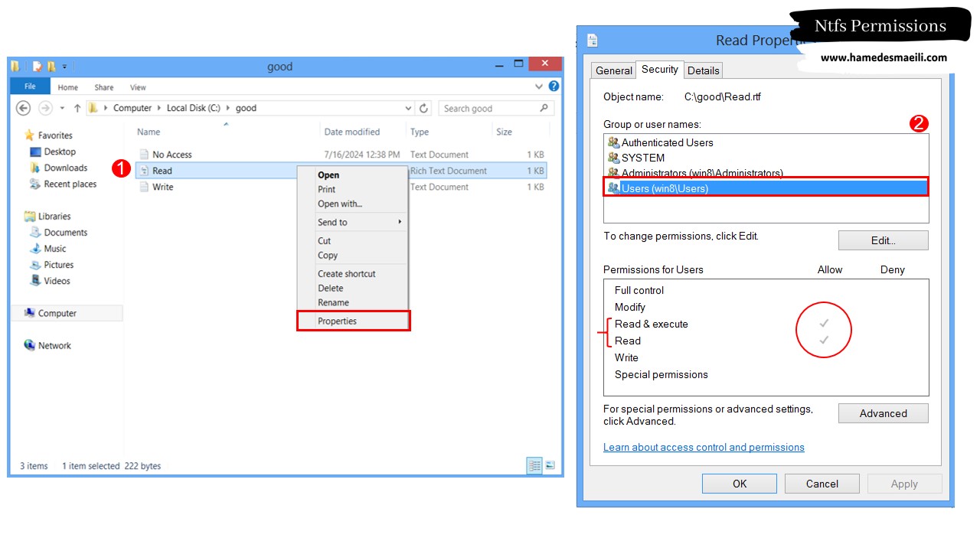Open Music library
This screenshot has height=551, width=980.
point(47,249)
